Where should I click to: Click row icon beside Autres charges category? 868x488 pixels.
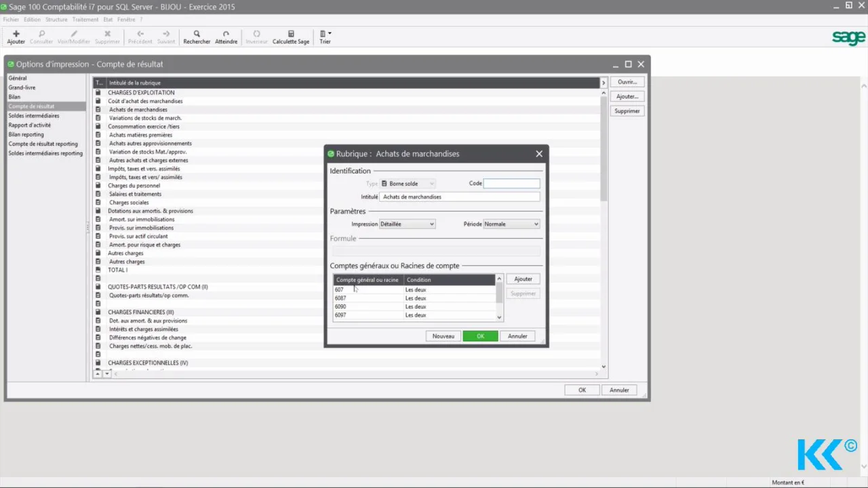point(98,253)
